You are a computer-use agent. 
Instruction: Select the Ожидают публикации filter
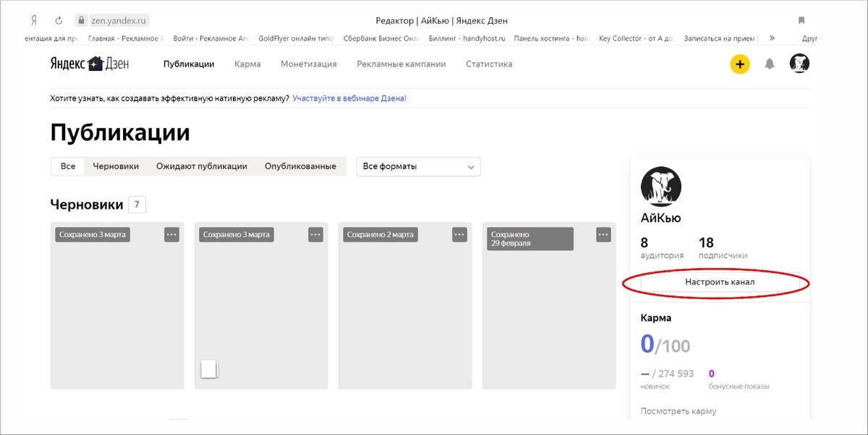[x=202, y=166]
